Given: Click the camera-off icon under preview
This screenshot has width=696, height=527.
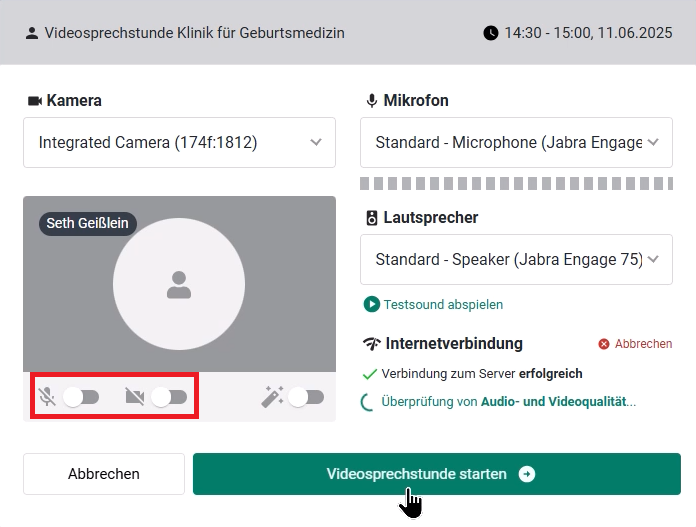Looking at the screenshot, I should [x=135, y=397].
